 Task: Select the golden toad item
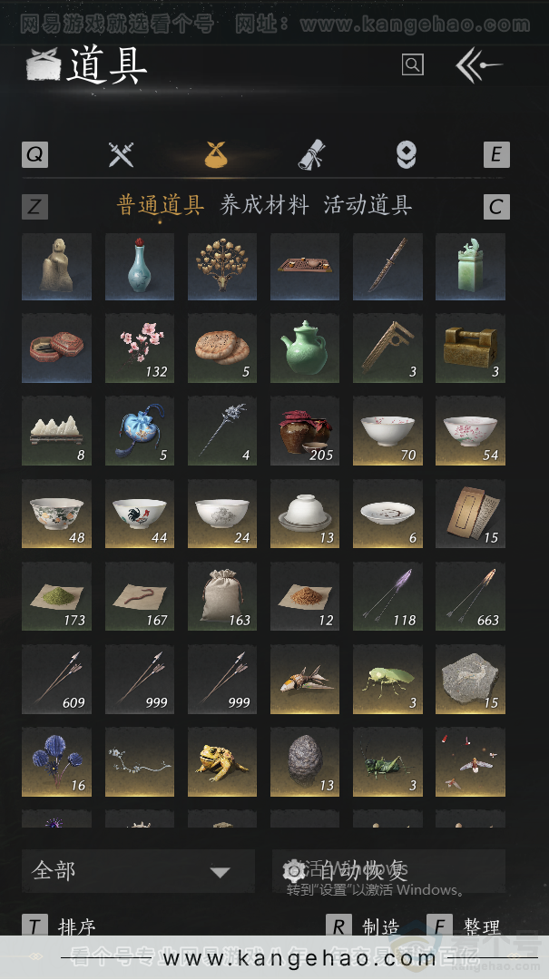pyautogui.click(x=222, y=762)
